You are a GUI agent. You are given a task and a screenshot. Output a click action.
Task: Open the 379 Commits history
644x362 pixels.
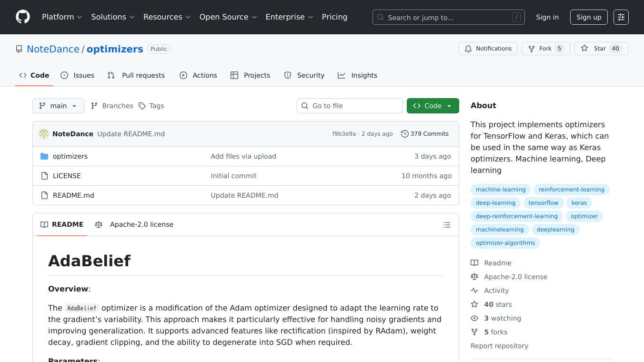(424, 134)
